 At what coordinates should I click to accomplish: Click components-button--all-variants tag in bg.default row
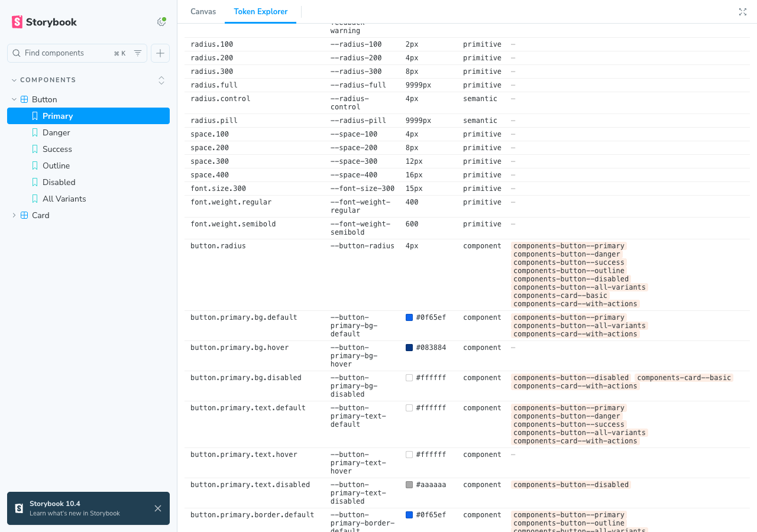580,326
